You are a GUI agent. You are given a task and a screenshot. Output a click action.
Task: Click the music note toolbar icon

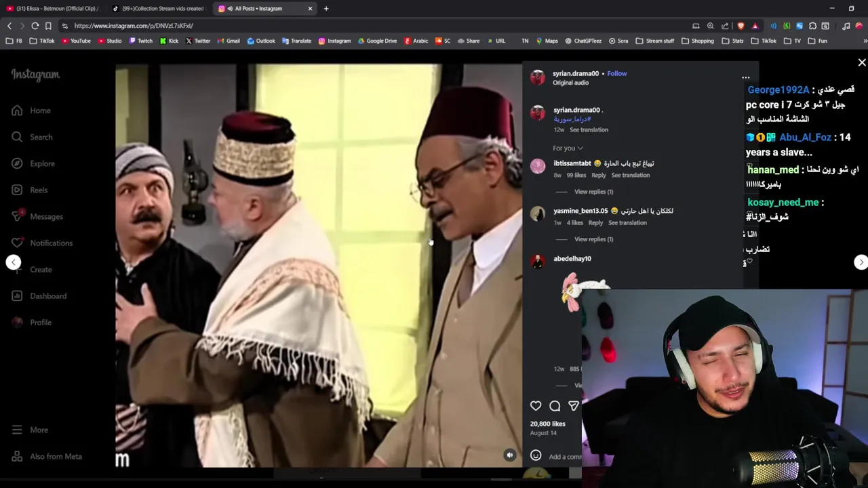point(846,26)
